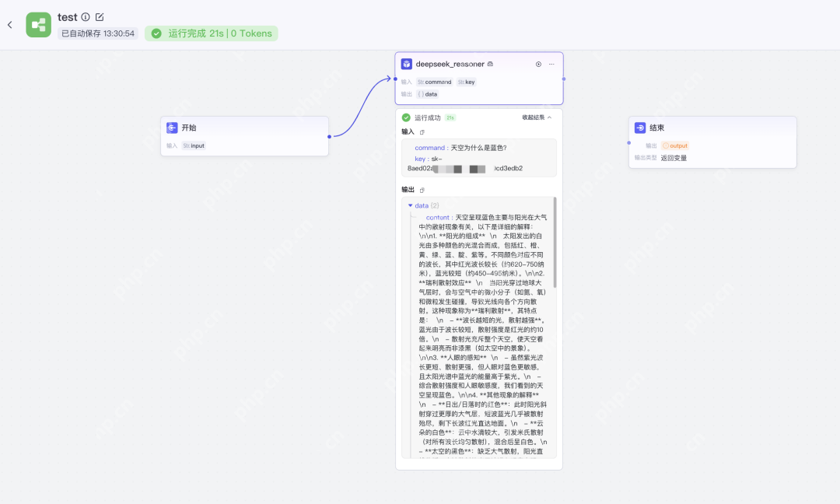Go back using the left arrow
Viewport: 840px width, 504px height.
coord(9,25)
